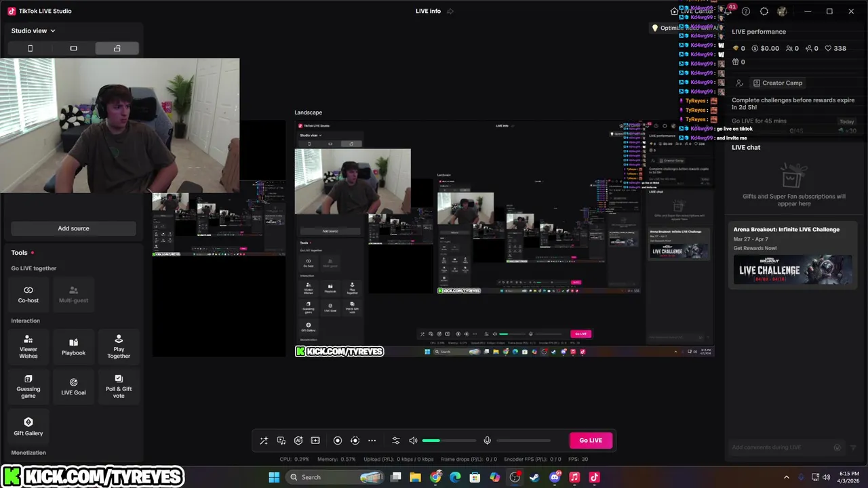This screenshot has width=868, height=488.
Task: Click the sparkle frame overlay icon
Action: pos(315,441)
